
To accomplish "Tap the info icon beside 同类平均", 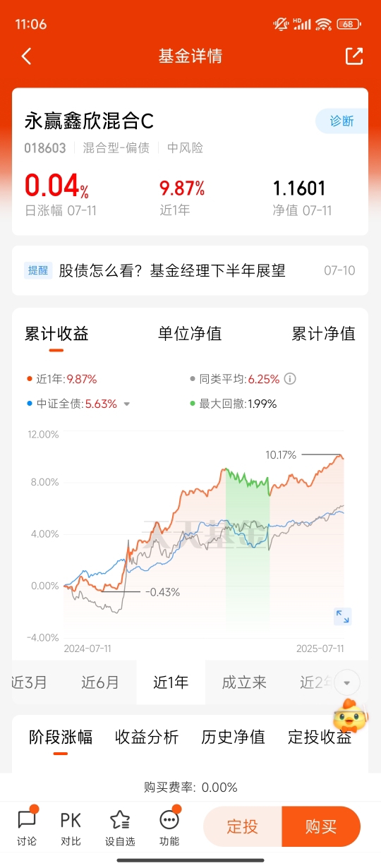I will tap(290, 379).
